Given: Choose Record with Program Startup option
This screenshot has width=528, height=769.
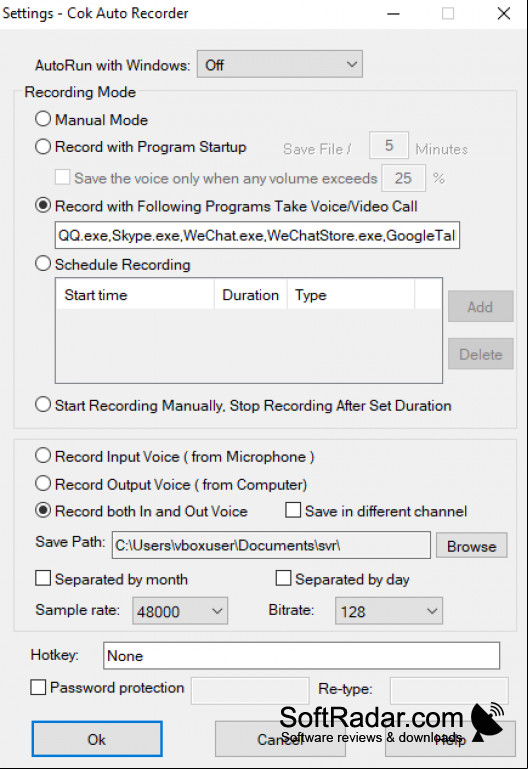Looking at the screenshot, I should pos(43,147).
